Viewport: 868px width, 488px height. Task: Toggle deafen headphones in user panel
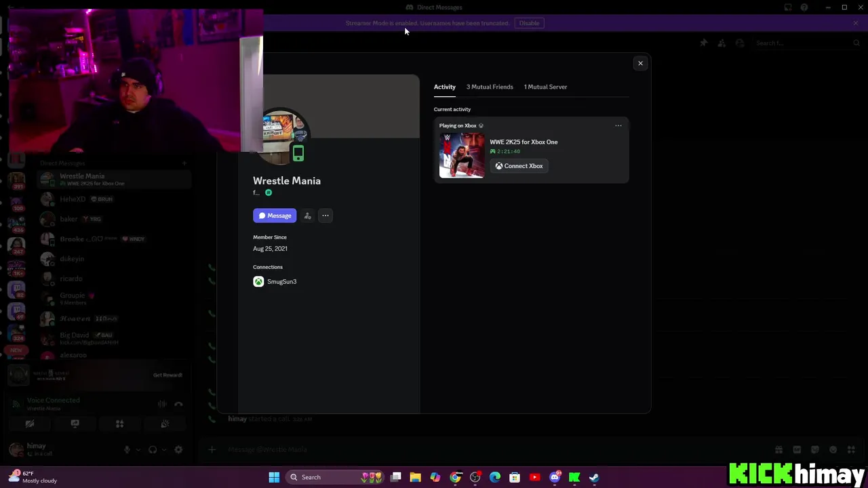pyautogui.click(x=153, y=449)
